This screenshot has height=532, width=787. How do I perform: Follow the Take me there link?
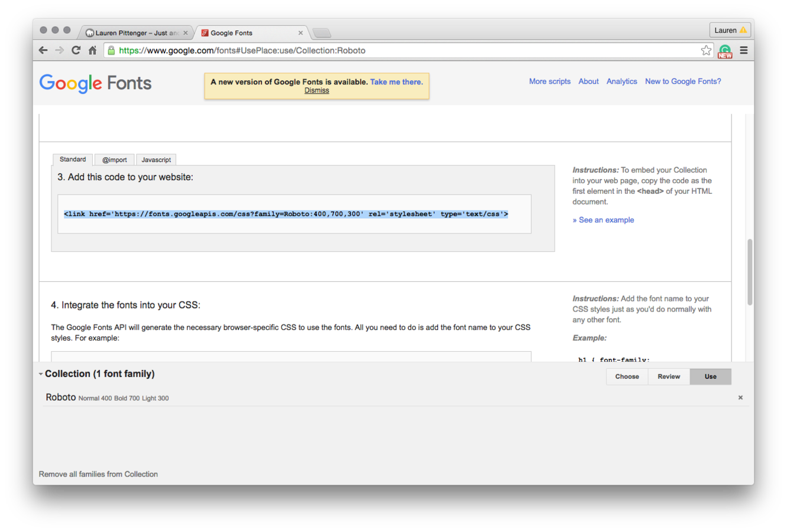[396, 82]
